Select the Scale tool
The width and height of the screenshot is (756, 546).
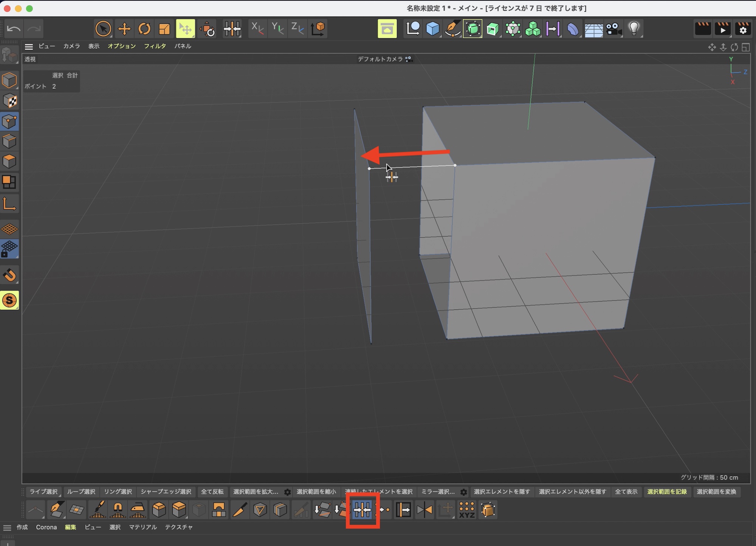point(164,29)
